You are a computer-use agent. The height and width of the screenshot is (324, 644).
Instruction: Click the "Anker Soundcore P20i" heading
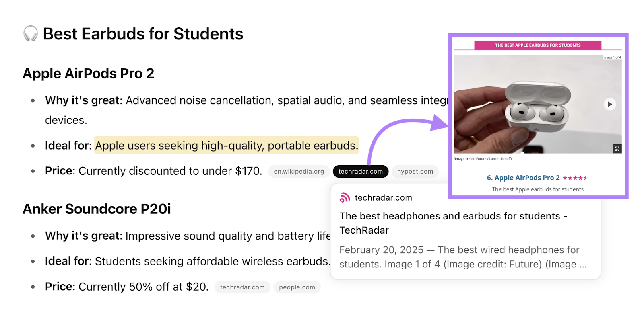point(97,209)
